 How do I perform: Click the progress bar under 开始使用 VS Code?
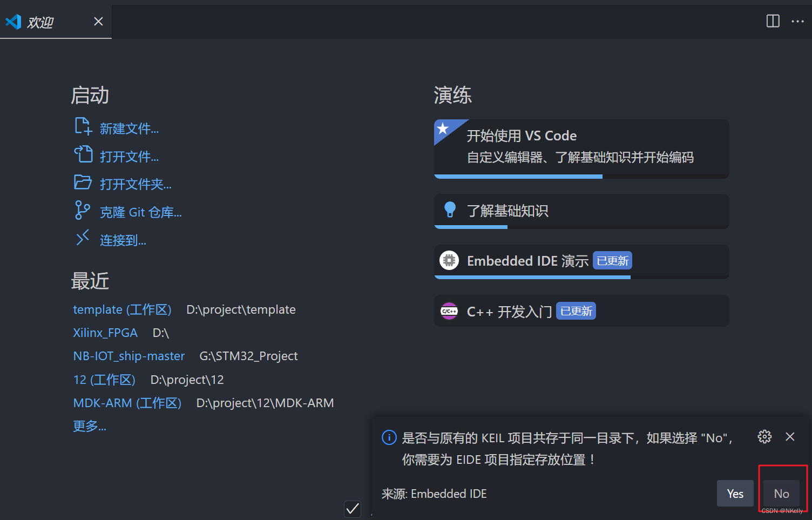click(581, 177)
